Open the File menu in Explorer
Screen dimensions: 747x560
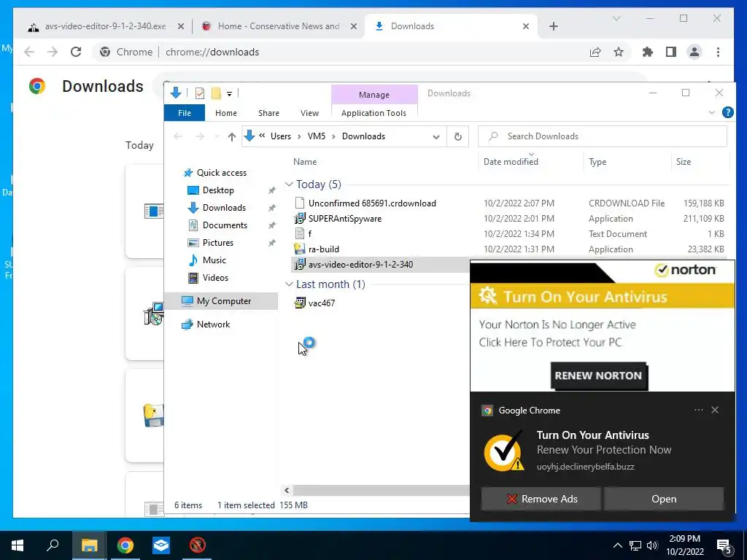tap(185, 113)
